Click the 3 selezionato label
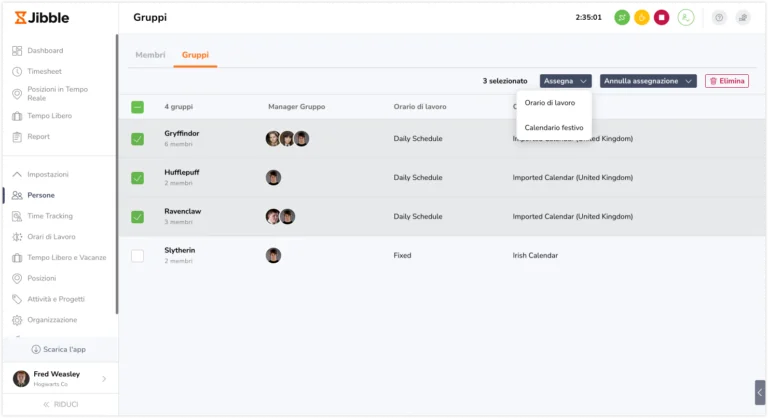Screen dimensions: 768x418 pyautogui.click(x=505, y=81)
